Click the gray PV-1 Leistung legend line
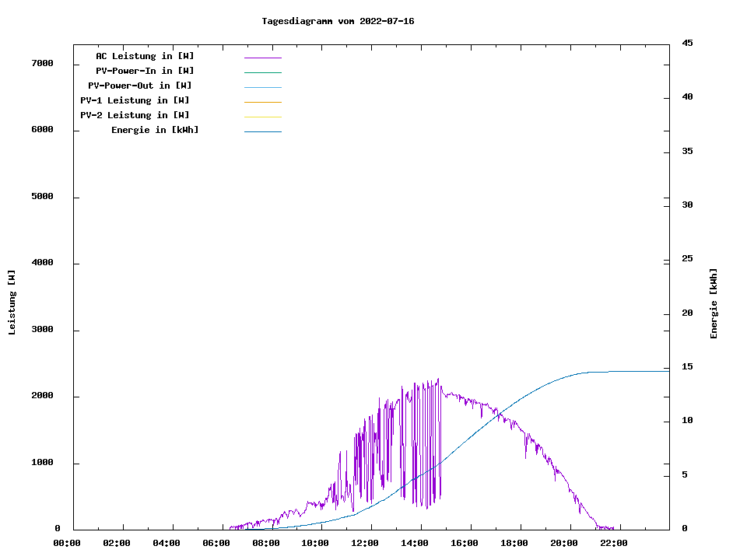747x560 pixels. [x=262, y=102]
